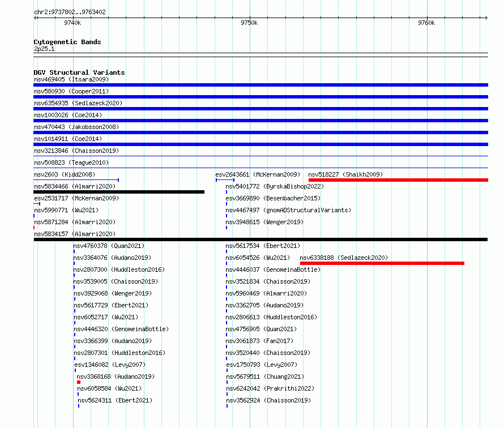
Task: Click the nsv5617729 (Ebert2021) label
Action: [111, 305]
